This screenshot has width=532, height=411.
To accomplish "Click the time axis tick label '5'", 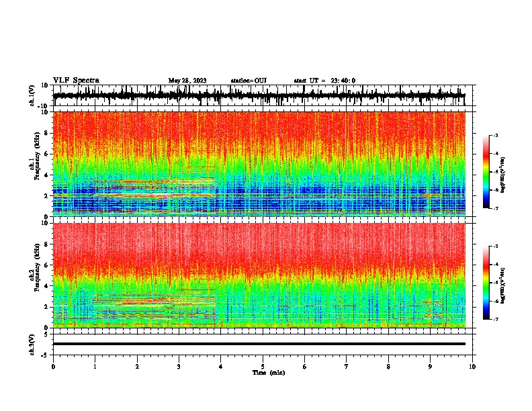I will [x=263, y=367].
